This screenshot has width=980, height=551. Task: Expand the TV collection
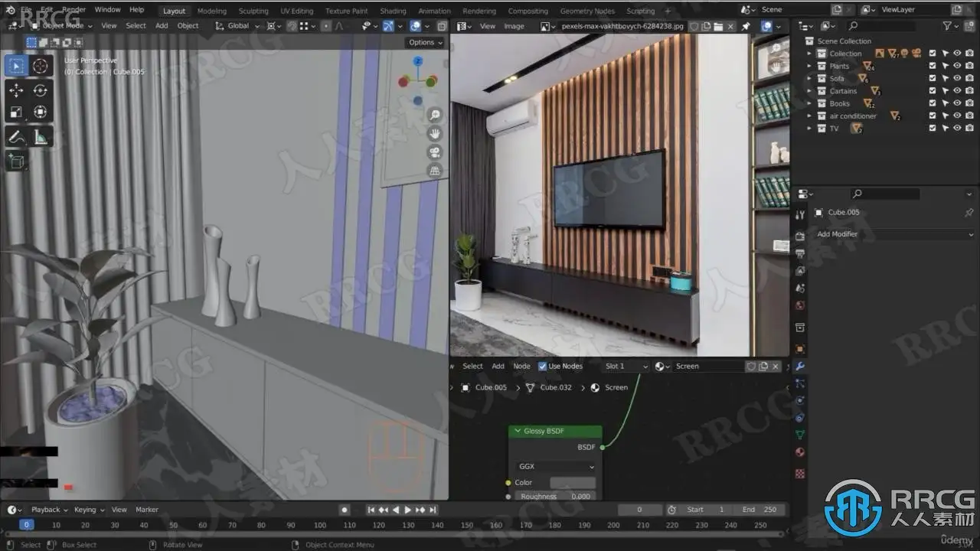[x=809, y=129]
